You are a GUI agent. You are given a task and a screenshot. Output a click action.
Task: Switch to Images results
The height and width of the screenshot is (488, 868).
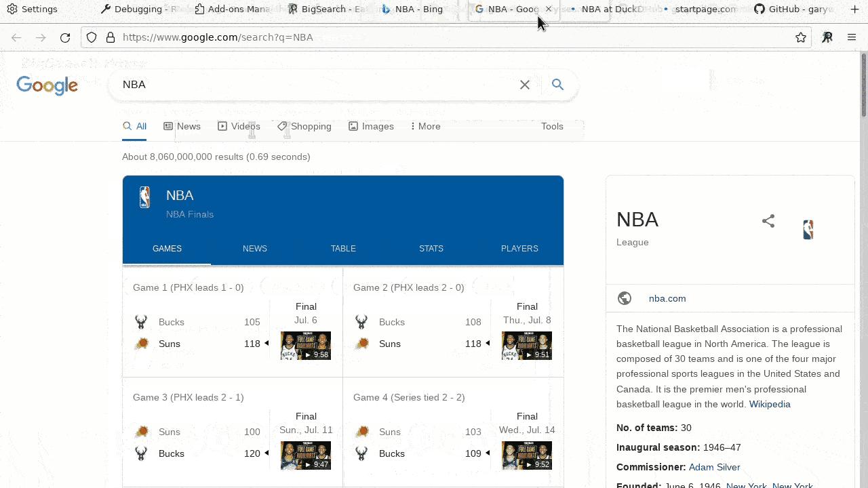pos(371,126)
